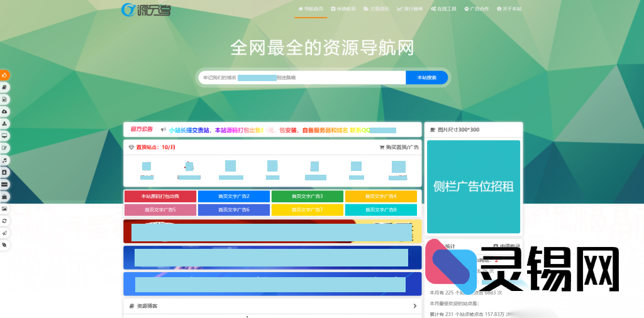Expand the 资源博客 section arrow
This screenshot has width=644, height=318.
point(414,306)
